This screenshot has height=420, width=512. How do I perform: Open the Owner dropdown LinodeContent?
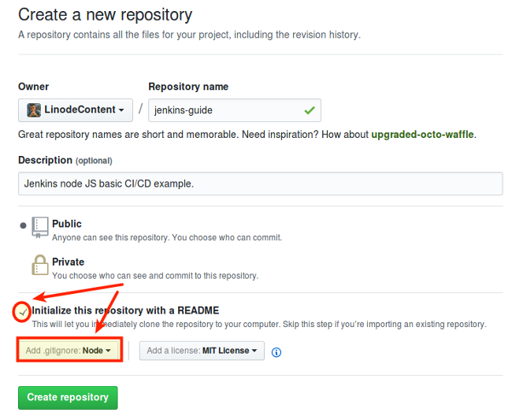click(x=76, y=110)
